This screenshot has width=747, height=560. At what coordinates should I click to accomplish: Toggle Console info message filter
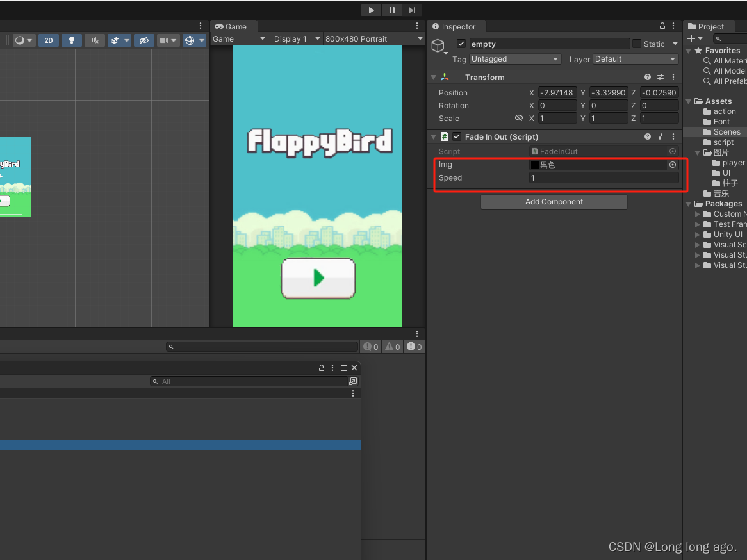point(371,347)
